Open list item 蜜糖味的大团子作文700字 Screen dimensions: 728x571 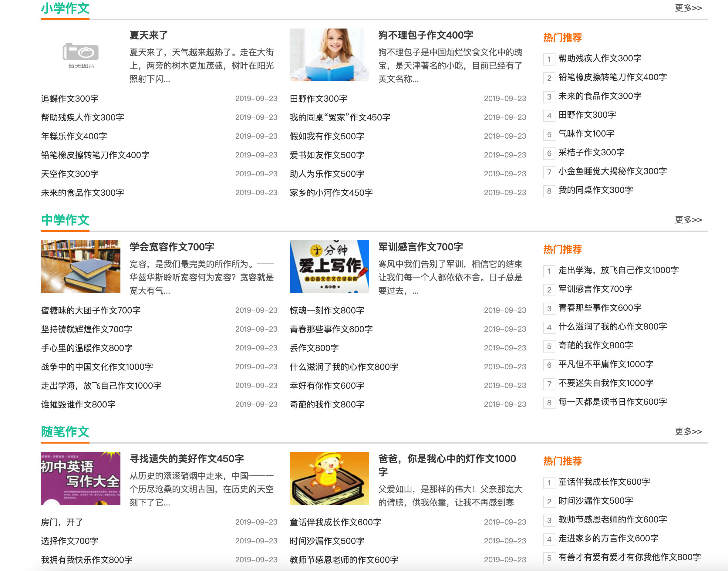[91, 310]
